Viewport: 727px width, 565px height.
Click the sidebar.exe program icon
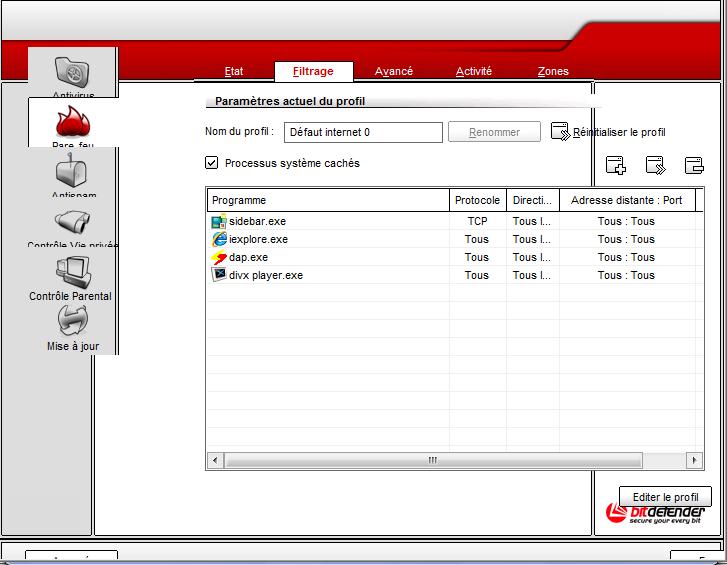219,221
